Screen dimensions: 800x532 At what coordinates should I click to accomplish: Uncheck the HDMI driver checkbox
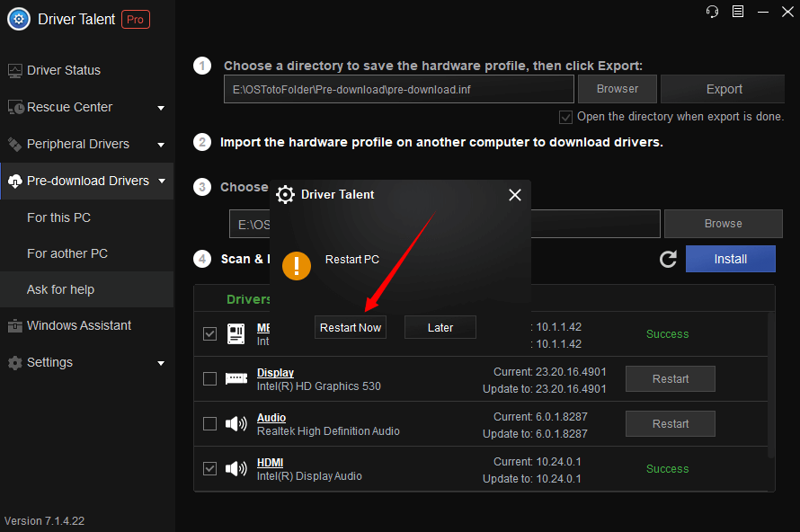pyautogui.click(x=209, y=469)
